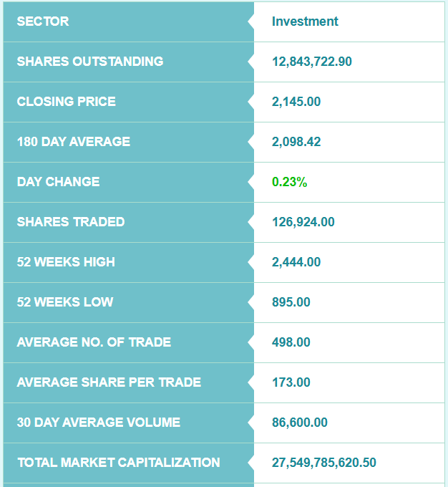Click the green 0.23% day change value

click(290, 182)
